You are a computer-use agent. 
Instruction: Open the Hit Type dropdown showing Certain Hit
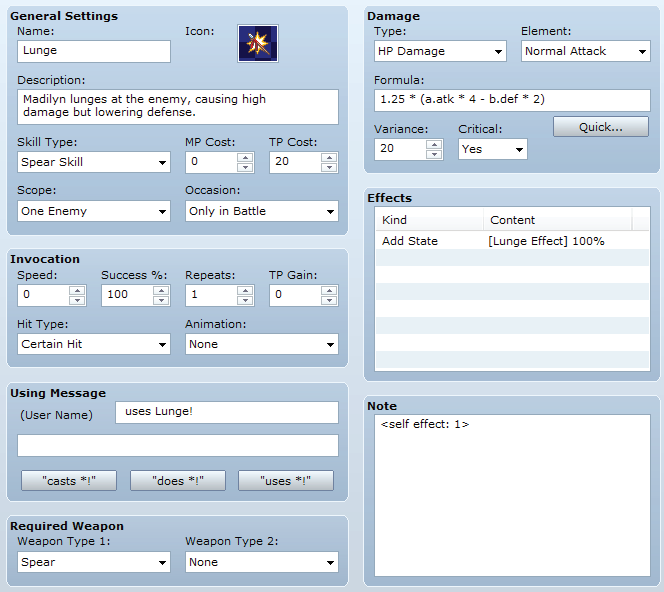[94, 344]
